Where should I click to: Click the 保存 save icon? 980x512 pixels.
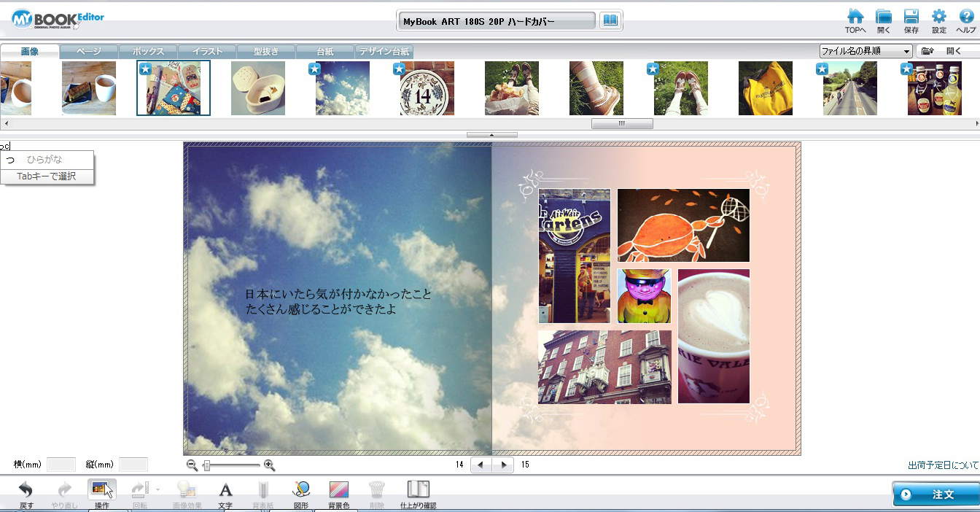click(x=911, y=18)
